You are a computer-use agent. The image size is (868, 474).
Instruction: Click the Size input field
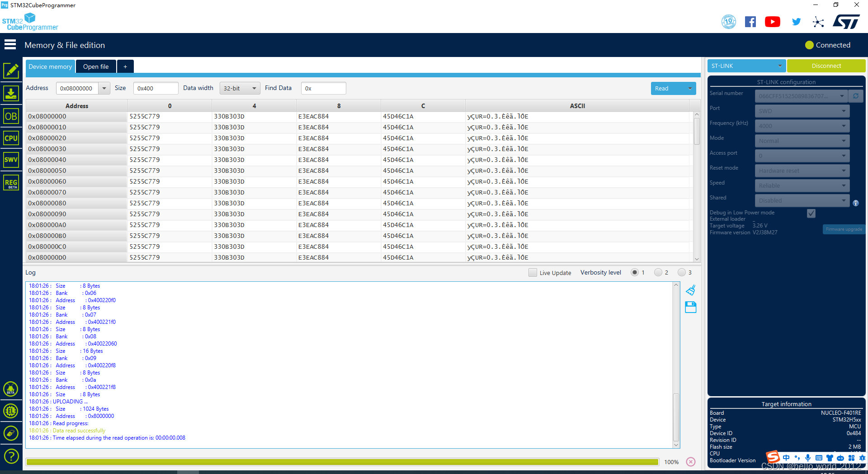click(156, 88)
